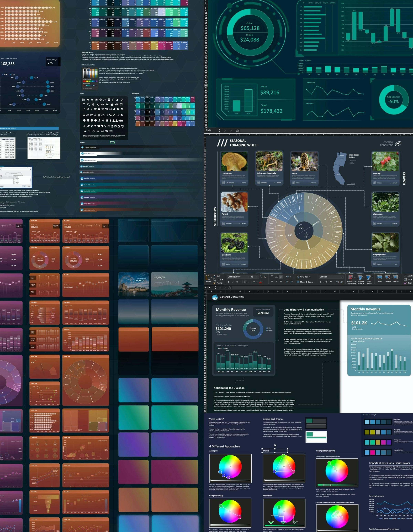Select column M header in revenue sheet
This screenshot has width=413, height=532.
(325, 292)
